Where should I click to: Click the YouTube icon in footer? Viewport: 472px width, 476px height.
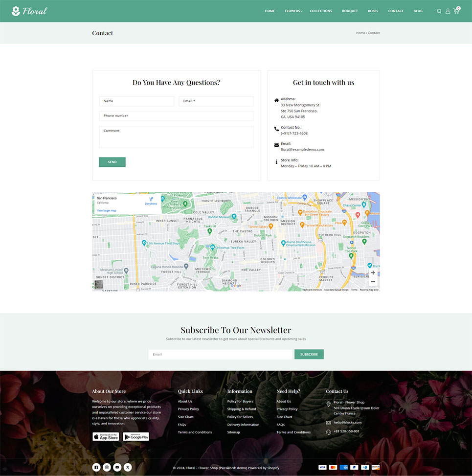tap(117, 467)
